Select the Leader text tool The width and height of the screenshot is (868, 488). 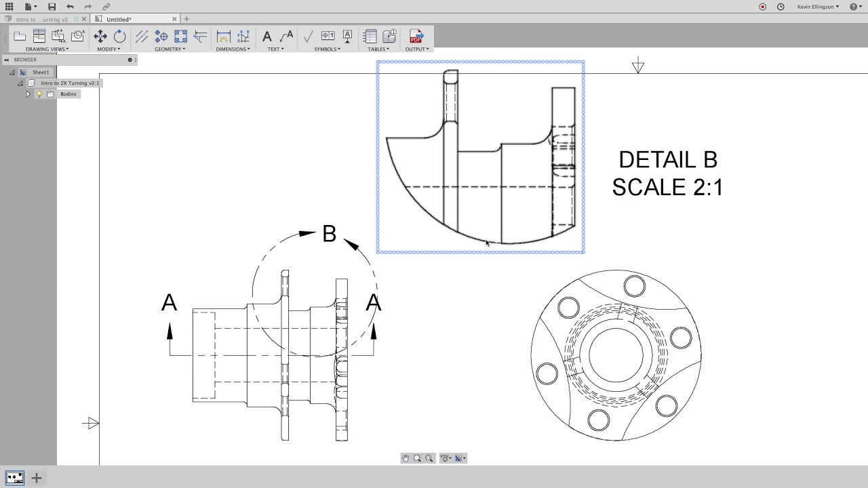[x=286, y=37]
